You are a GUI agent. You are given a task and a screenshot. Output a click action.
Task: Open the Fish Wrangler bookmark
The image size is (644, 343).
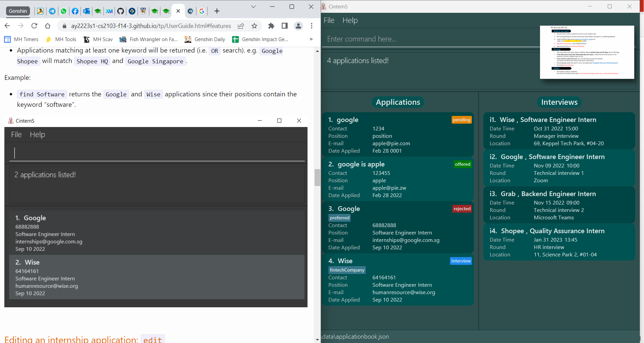pyautogui.click(x=149, y=39)
